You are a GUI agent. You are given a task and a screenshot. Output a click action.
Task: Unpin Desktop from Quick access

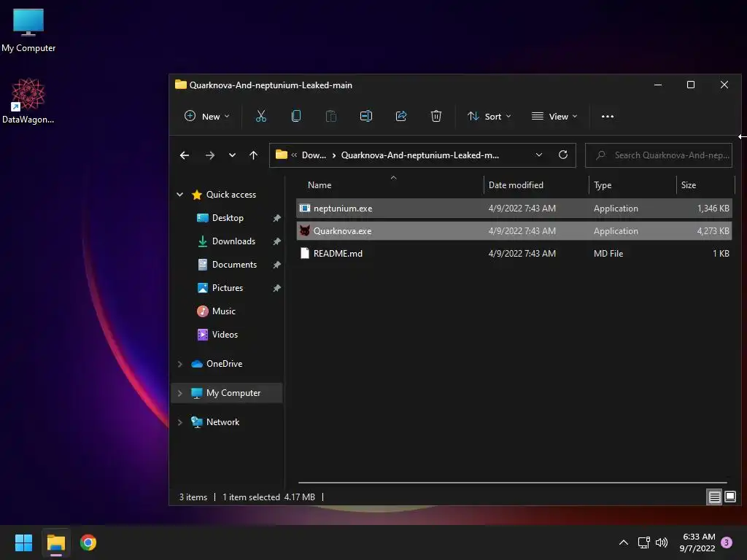point(276,218)
